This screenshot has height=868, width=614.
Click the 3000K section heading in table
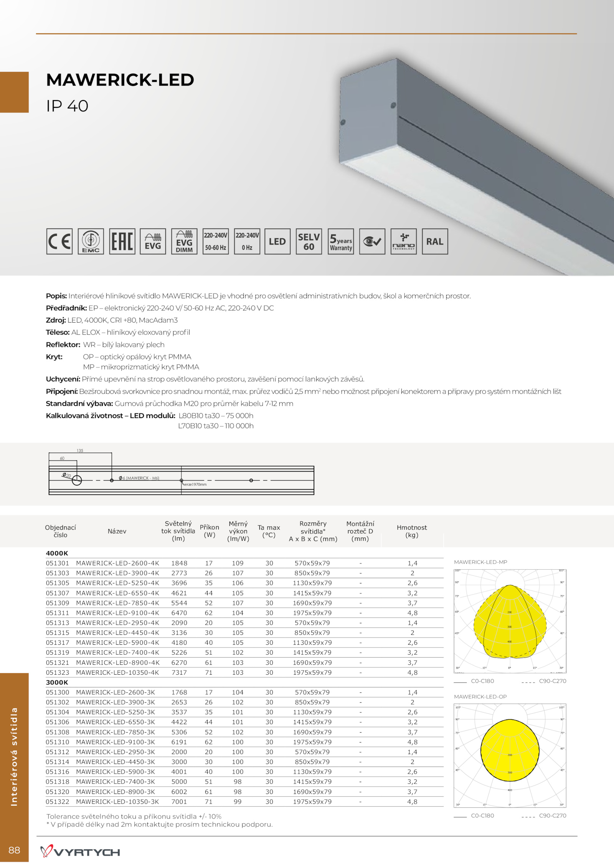click(57, 682)
